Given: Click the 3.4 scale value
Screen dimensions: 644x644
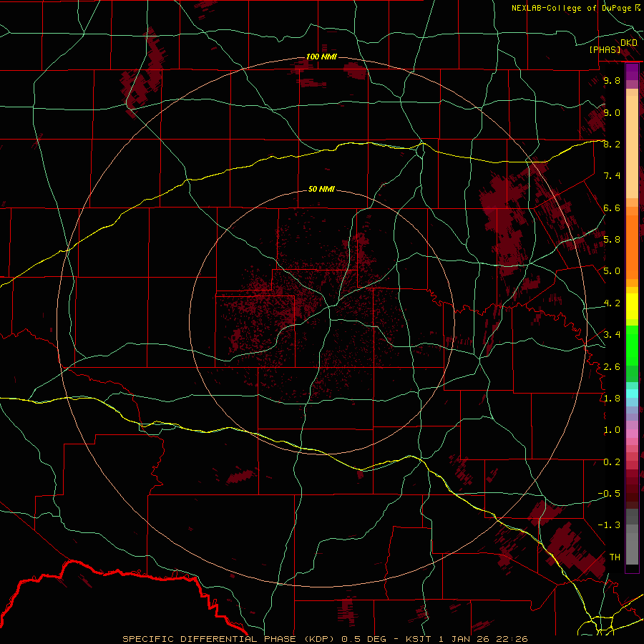Looking at the screenshot, I should coord(612,335).
